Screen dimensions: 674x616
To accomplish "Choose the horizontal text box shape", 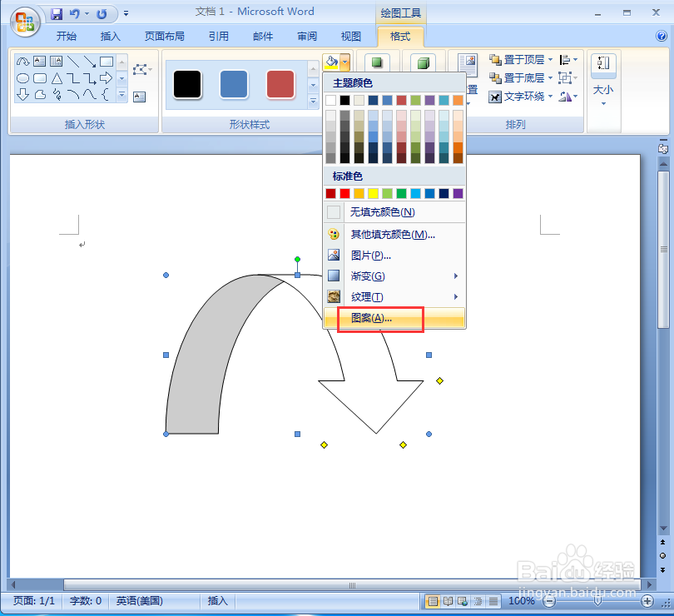I will [x=40, y=62].
